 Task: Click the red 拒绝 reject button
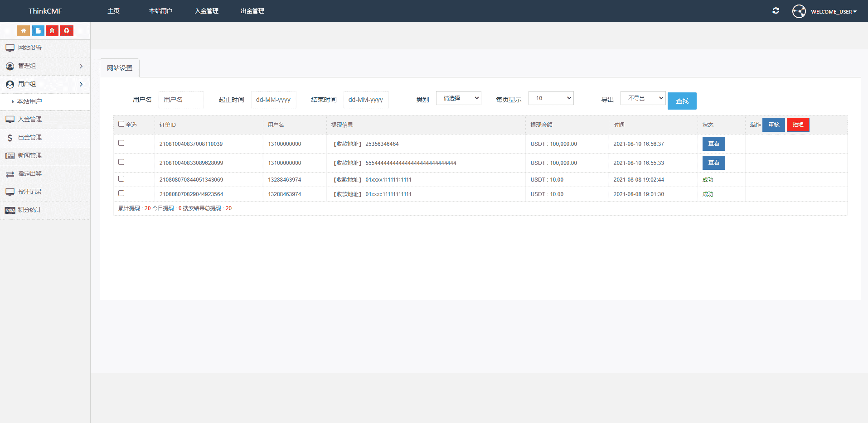pyautogui.click(x=798, y=125)
